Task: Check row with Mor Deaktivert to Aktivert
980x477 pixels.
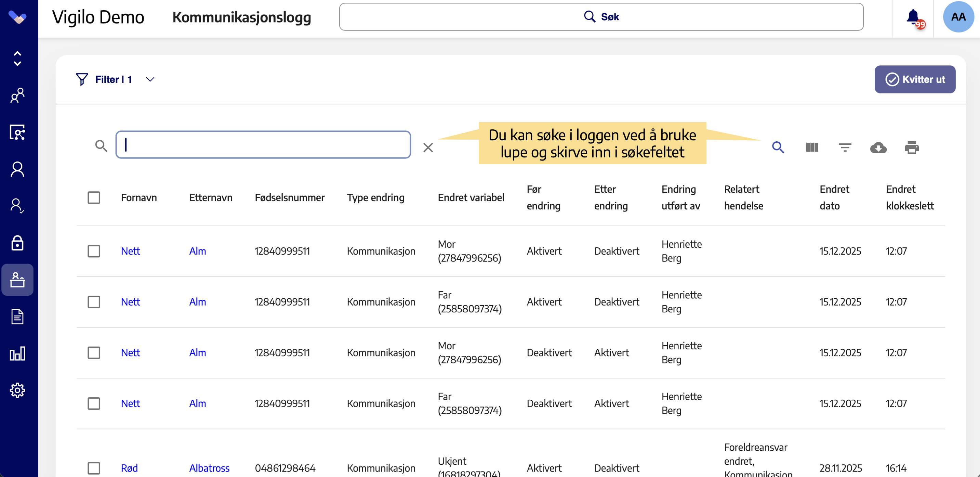Action: pyautogui.click(x=94, y=352)
